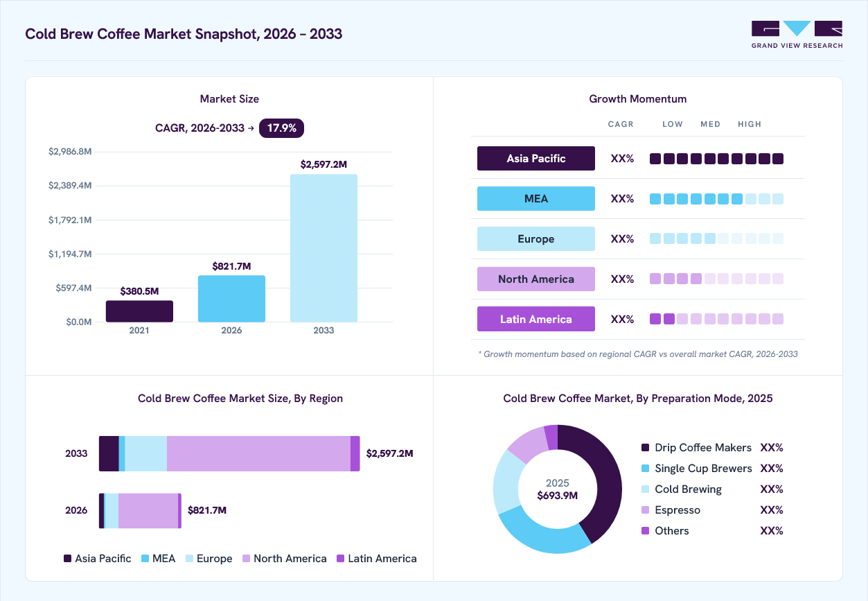Click the 2033 stacked bar year label
The width and height of the screenshot is (868, 601).
coord(76,453)
